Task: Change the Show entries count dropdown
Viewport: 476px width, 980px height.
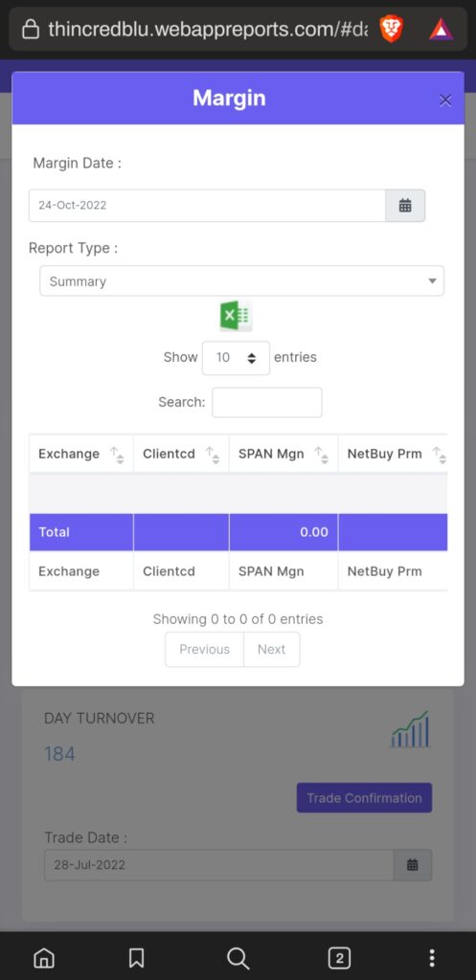Action: (x=236, y=358)
